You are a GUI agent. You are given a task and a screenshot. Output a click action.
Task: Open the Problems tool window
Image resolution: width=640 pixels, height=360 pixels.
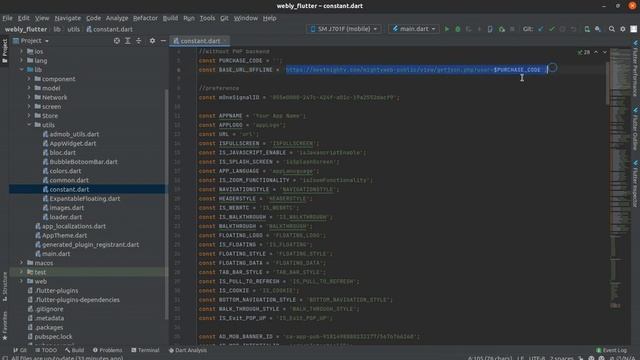coord(107,350)
